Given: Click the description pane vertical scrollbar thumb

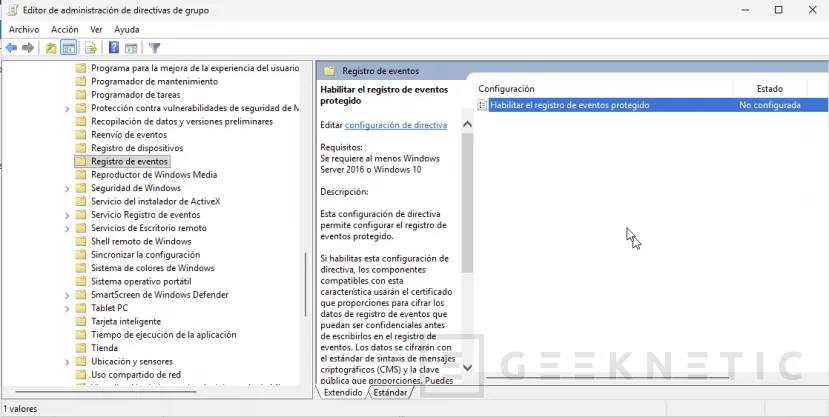Looking at the screenshot, I should [x=467, y=202].
